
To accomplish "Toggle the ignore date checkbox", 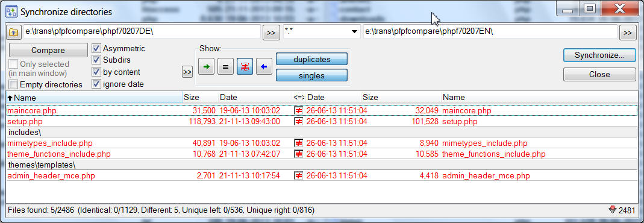I will 96,84.
